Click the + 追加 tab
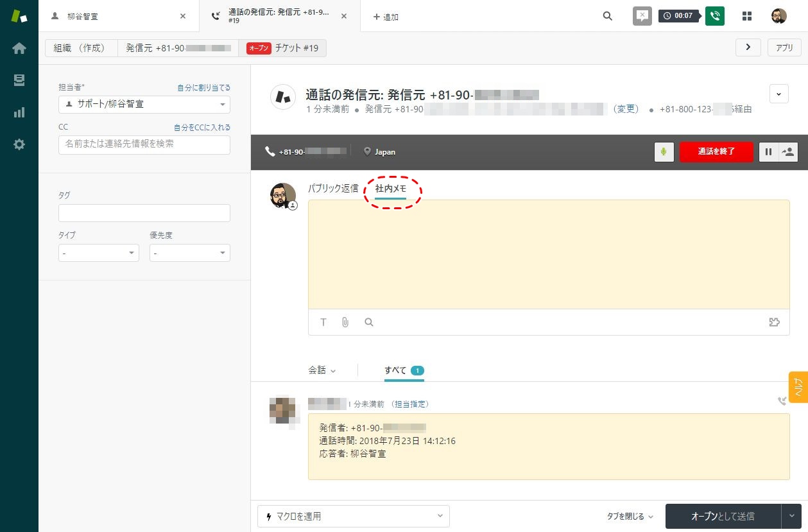Viewport: 808px width, 532px height. [386, 17]
